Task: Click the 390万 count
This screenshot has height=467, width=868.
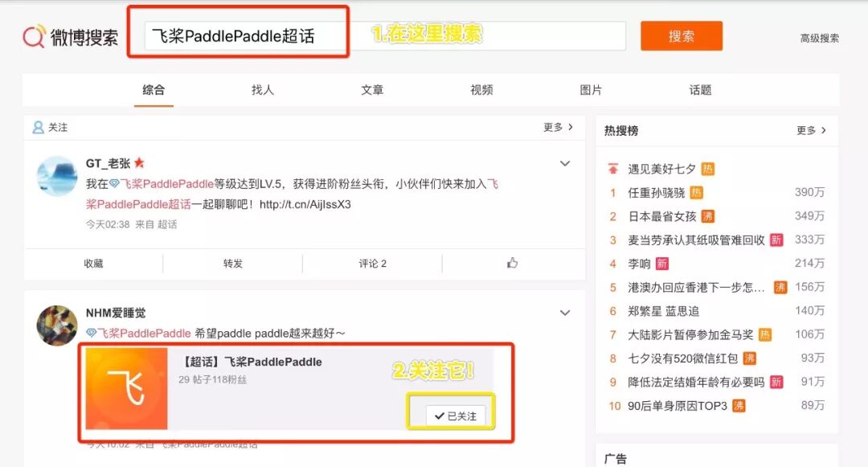Action: (x=810, y=192)
